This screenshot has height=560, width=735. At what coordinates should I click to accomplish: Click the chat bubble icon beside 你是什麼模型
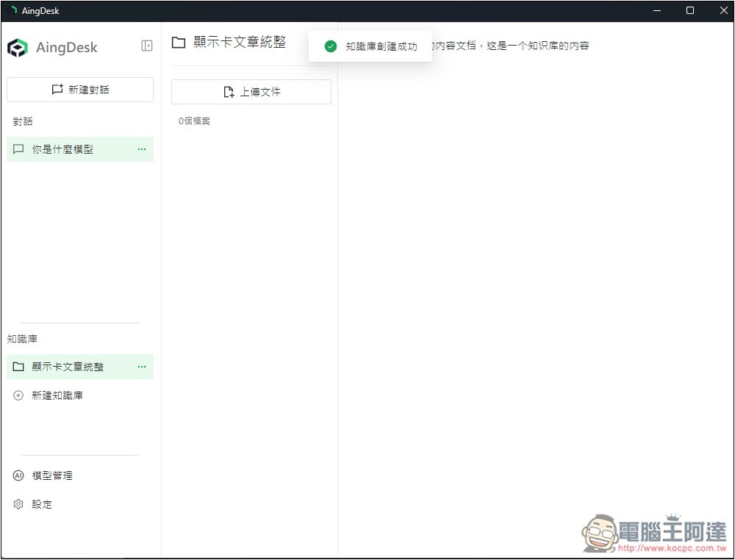(19, 149)
